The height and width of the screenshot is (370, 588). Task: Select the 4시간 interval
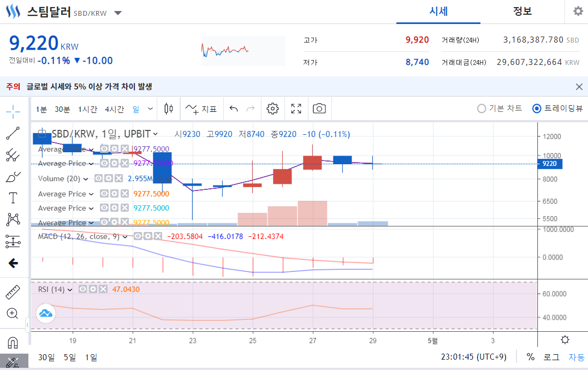tap(114, 109)
